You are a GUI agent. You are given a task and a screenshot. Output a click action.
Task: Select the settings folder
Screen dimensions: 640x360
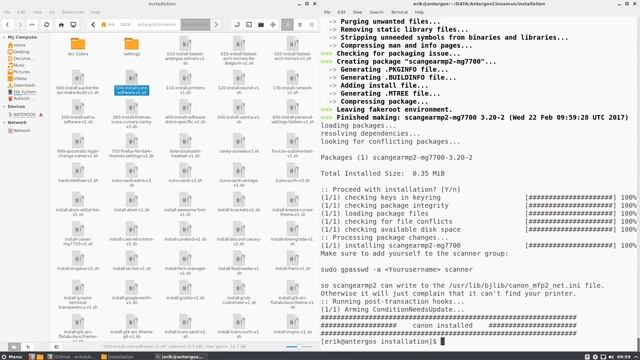point(132,47)
